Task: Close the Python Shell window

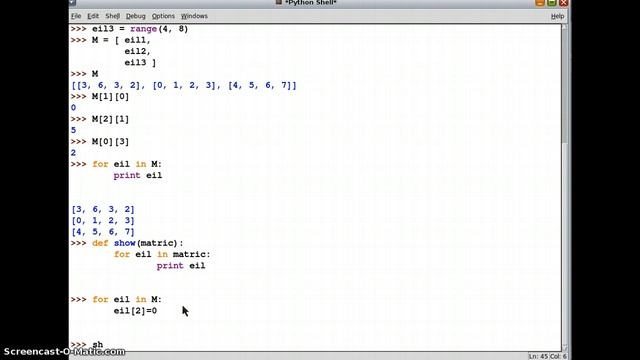Action: click(564, 2)
